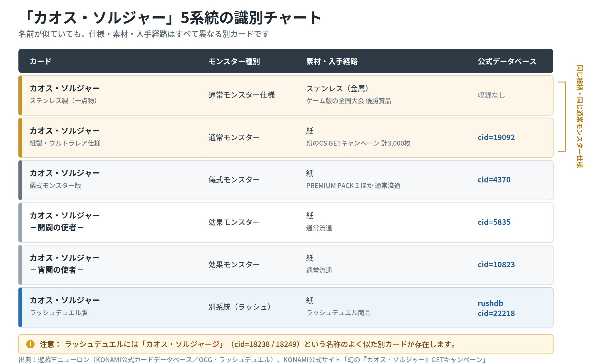604x364 pixels.
Task: Click the orange warning exclamation icon
Action: click(x=30, y=344)
